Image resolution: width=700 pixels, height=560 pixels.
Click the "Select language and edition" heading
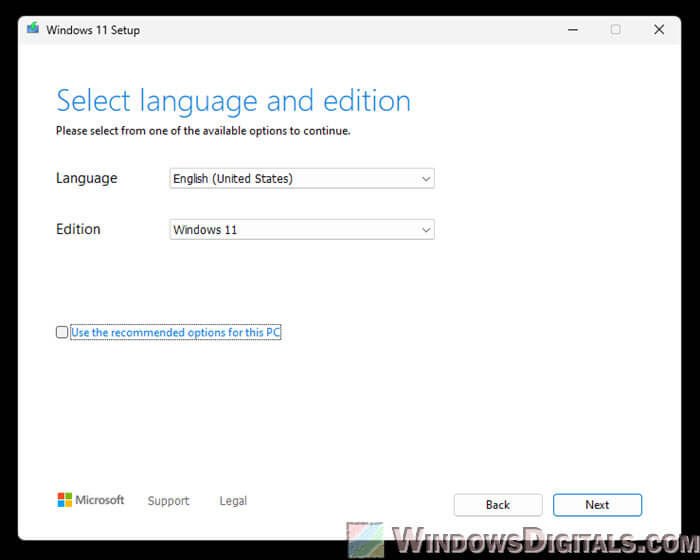pyautogui.click(x=233, y=101)
